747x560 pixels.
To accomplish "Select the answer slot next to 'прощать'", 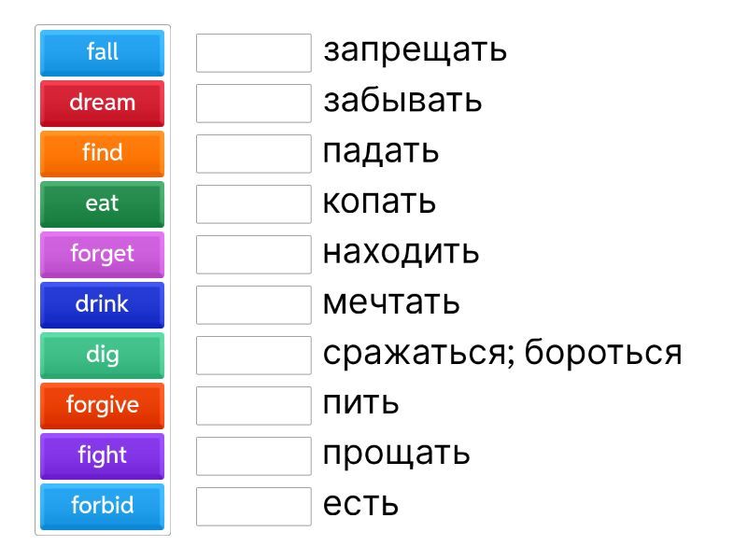I will point(253,455).
